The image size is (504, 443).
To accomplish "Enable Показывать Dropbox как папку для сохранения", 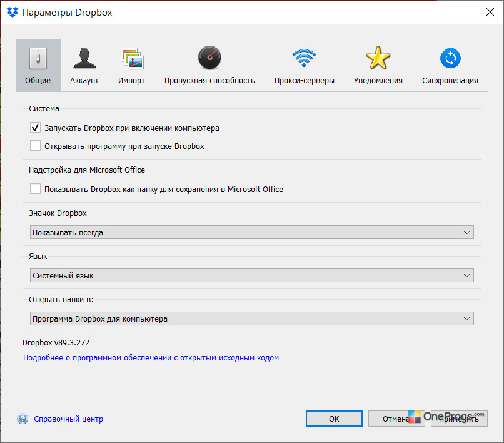I will point(36,189).
